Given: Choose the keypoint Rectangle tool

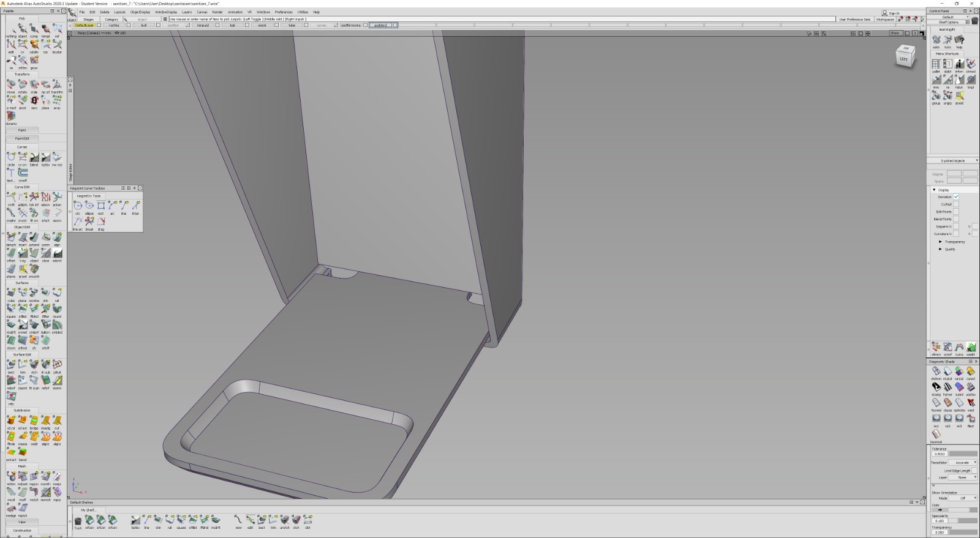Looking at the screenshot, I should (x=101, y=206).
